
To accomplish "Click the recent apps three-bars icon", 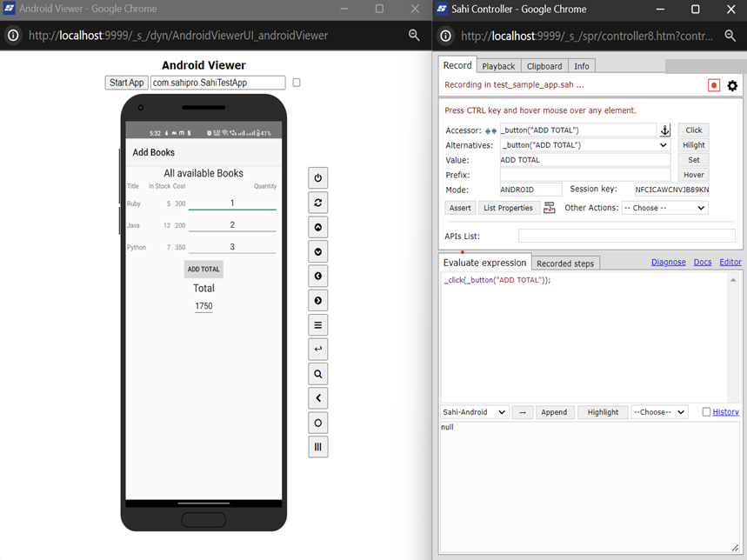I will [x=318, y=447].
